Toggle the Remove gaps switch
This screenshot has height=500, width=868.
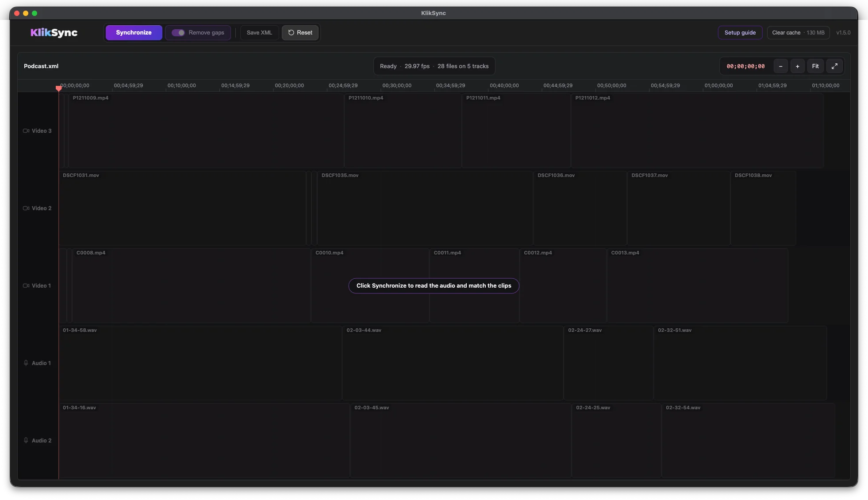[178, 33]
